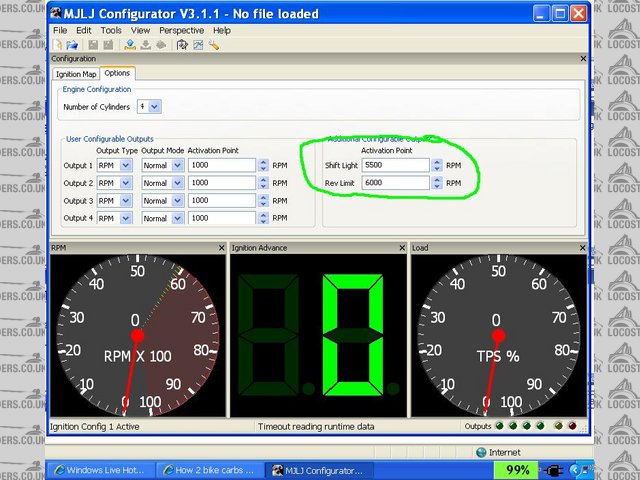
Task: Open the Perspective menu
Action: pos(181,31)
